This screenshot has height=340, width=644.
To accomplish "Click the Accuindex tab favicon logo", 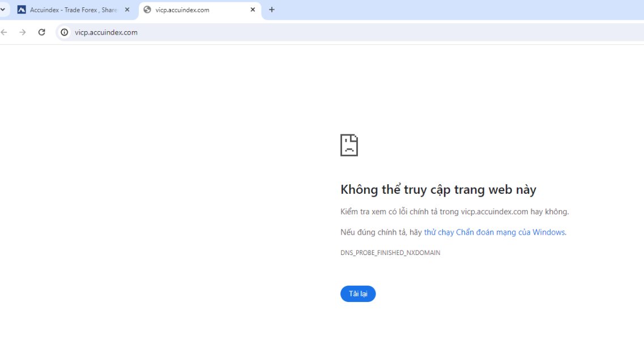I will click(22, 10).
